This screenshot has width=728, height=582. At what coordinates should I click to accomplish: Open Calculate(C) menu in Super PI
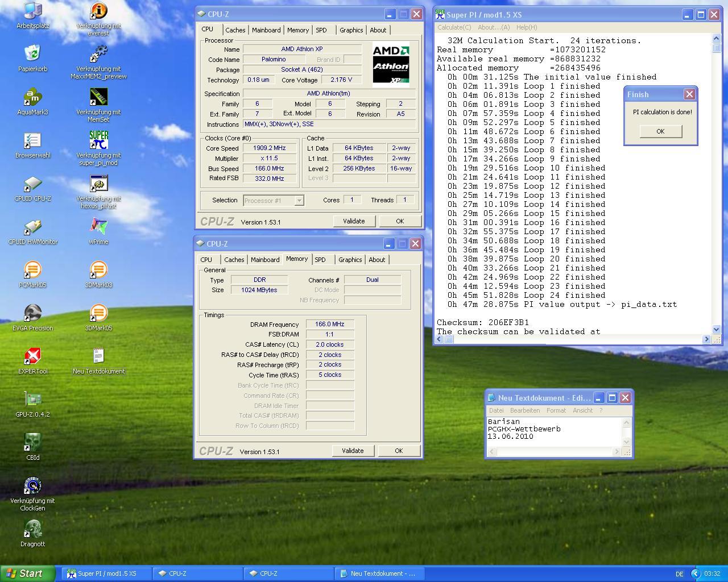(x=454, y=27)
